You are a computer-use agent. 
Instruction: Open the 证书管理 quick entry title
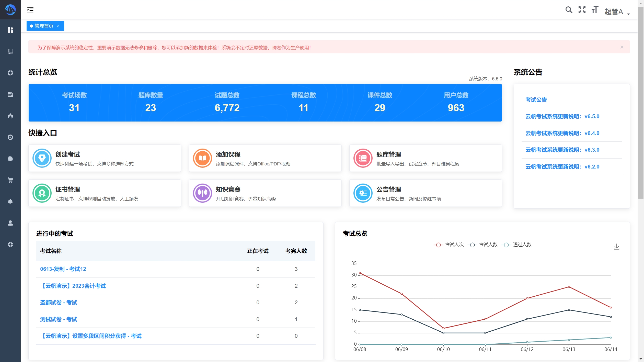pyautogui.click(x=68, y=189)
